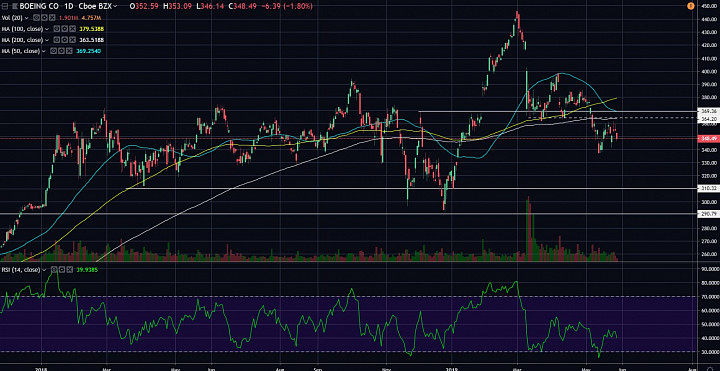Expand the MA (50, close) options arrow
Image resolution: width=720 pixels, height=371 pixels.
point(44,51)
